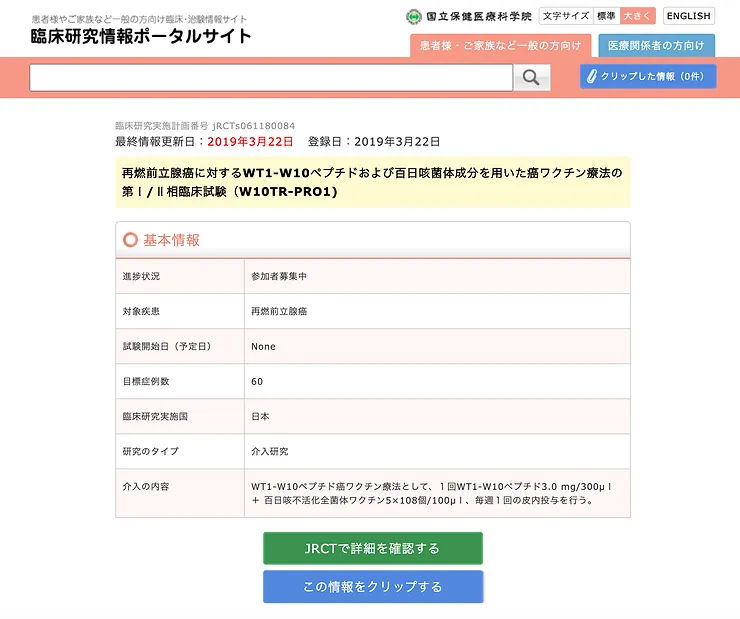The width and height of the screenshot is (740, 619).
Task: Click the 目標症例数 label
Action: click(146, 381)
